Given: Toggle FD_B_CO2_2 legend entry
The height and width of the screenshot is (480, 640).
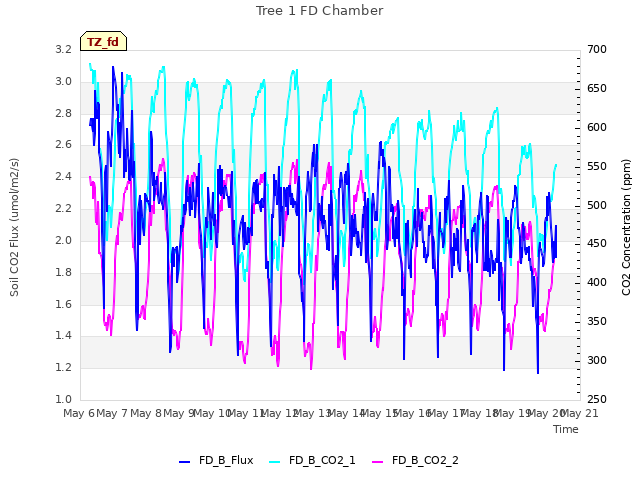Looking at the screenshot, I should coord(415,460).
